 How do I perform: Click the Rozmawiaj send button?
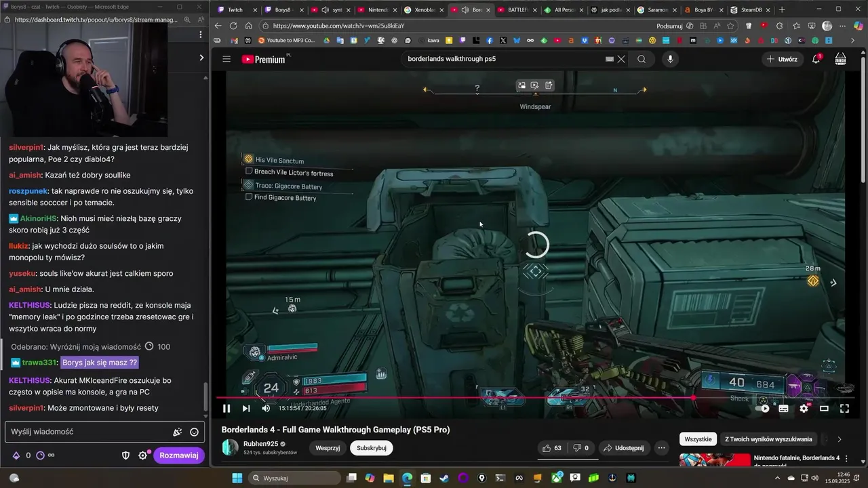(x=179, y=455)
